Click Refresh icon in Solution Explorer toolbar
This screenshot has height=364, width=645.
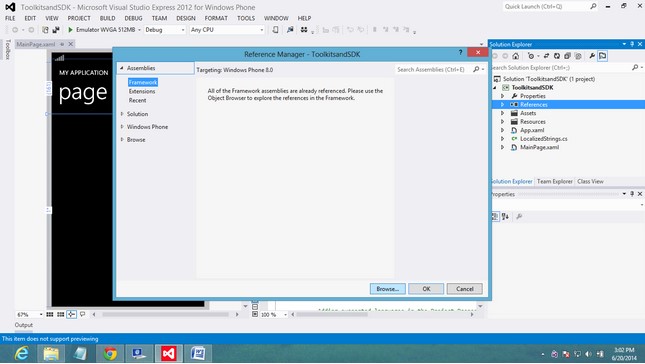point(557,56)
